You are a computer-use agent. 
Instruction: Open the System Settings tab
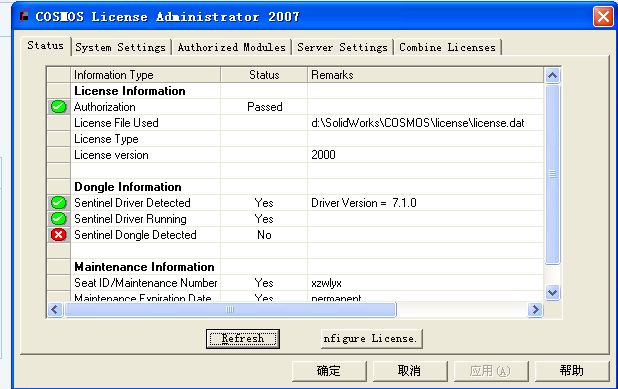point(121,47)
